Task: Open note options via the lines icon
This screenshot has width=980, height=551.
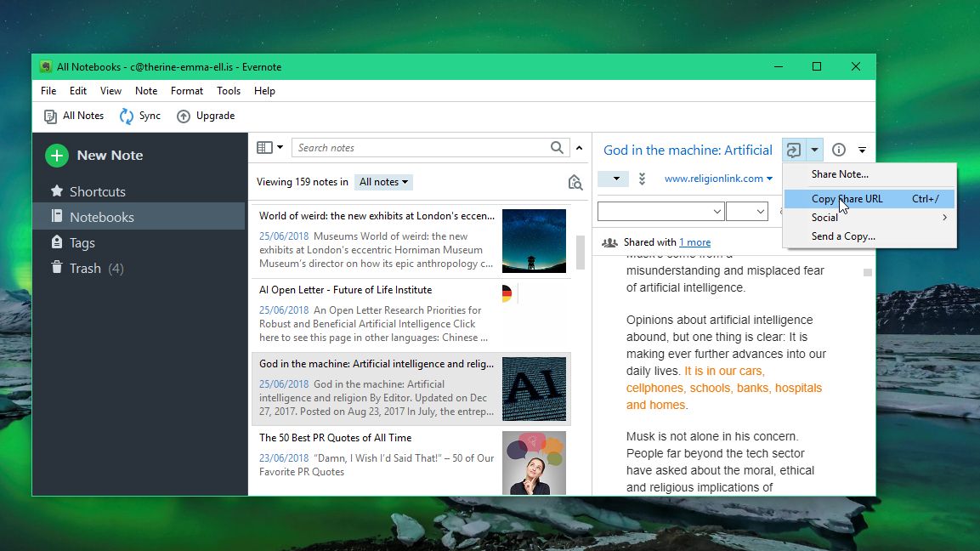Action: click(861, 150)
